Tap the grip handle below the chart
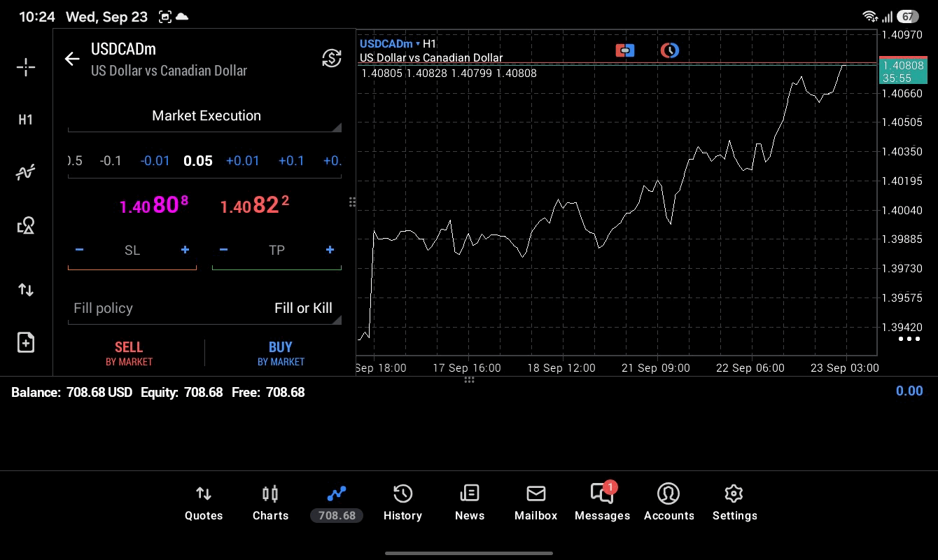Screen dimensions: 938x560 click(469, 379)
